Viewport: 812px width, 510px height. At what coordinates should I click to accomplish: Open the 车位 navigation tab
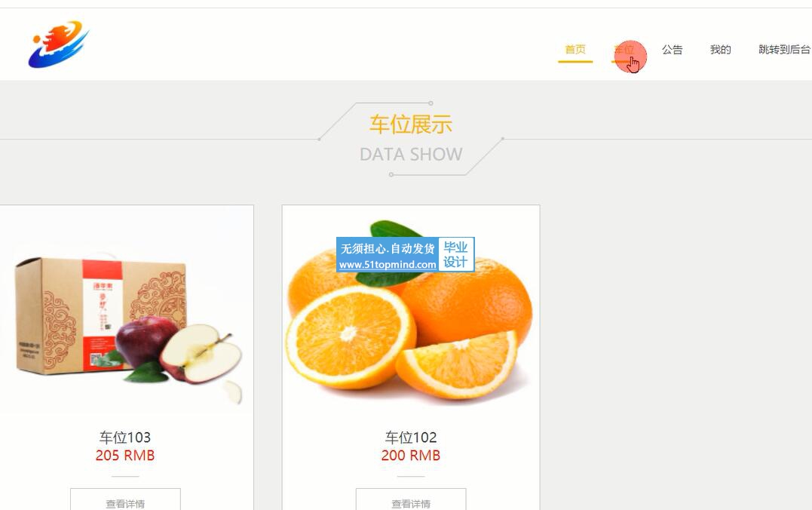(624, 50)
